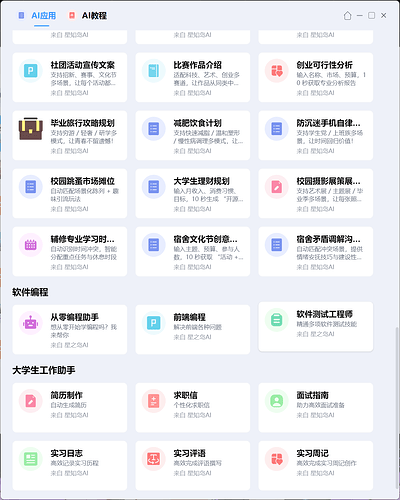Open the 简历制作 pink document icon
This screenshot has width=400, height=500.
point(31,401)
